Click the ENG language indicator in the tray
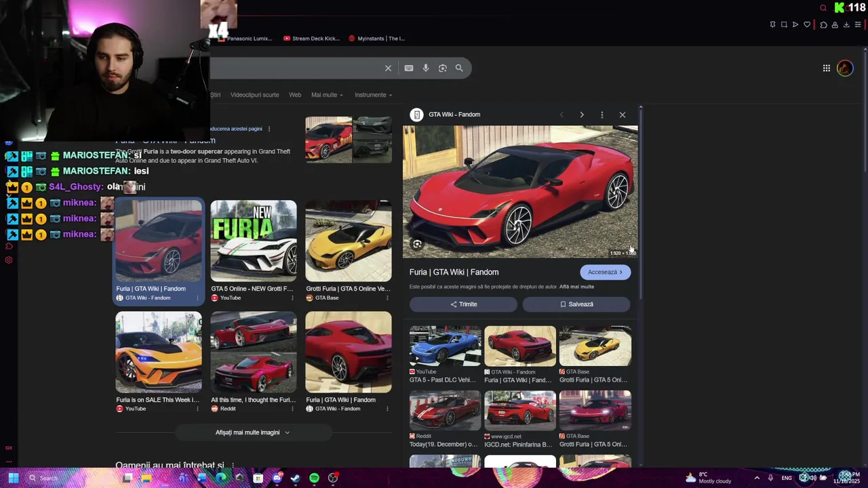The width and height of the screenshot is (868, 488). click(x=787, y=478)
